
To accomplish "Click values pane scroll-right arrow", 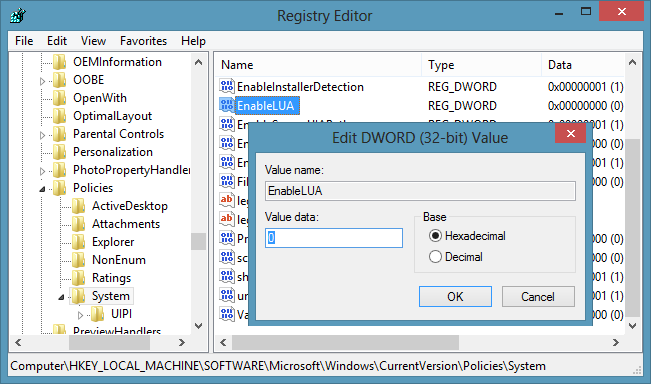I will coord(616,342).
